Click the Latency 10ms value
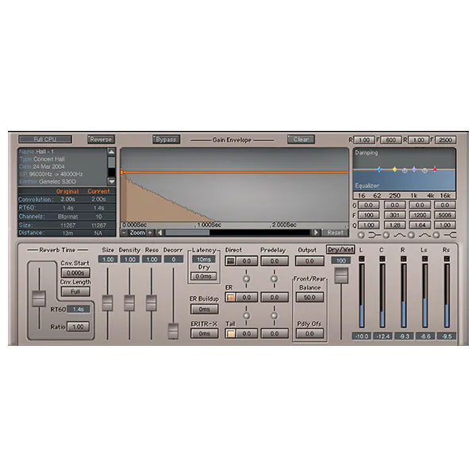Screen dimensions: 476x476 pos(204,259)
